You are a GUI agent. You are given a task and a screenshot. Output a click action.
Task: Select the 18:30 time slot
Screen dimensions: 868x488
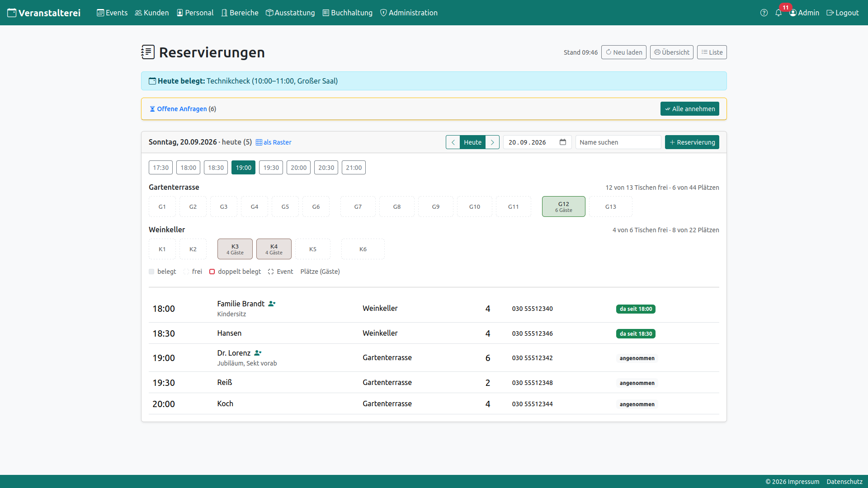[x=216, y=167]
